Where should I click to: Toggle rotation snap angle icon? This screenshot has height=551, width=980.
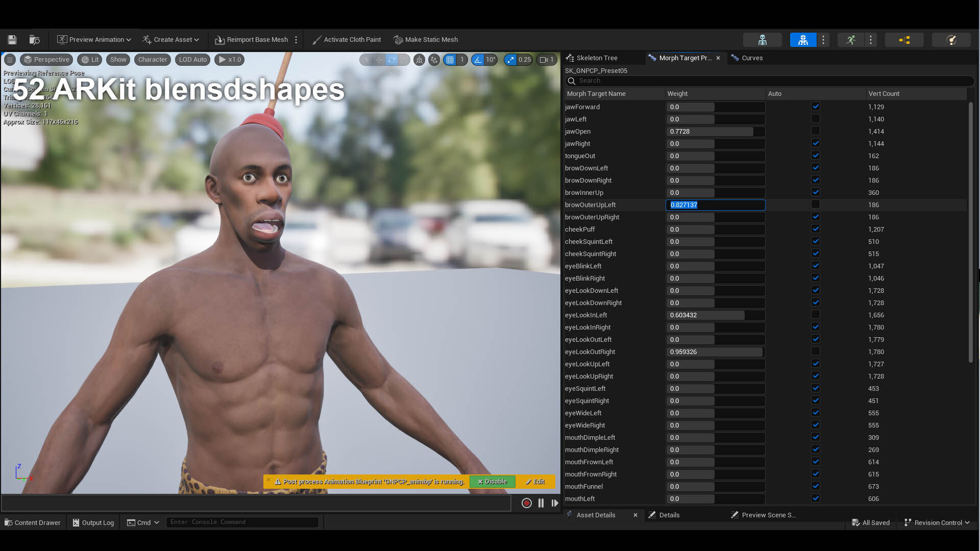coord(478,60)
